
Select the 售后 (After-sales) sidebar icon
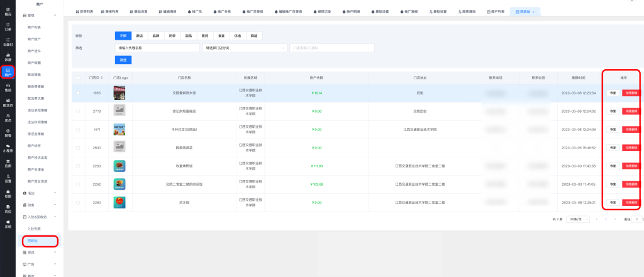[8, 88]
